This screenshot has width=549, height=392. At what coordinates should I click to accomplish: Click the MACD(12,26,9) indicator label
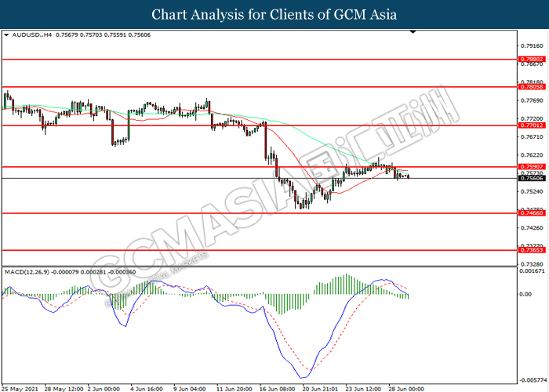(x=29, y=271)
